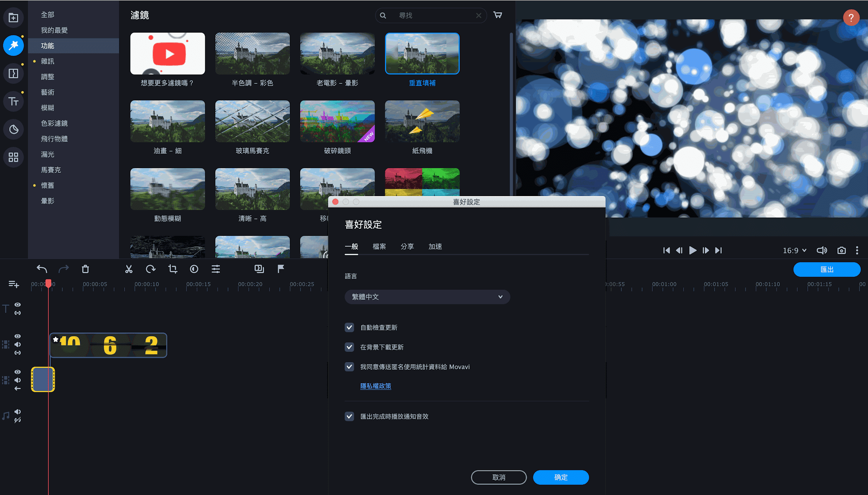The height and width of the screenshot is (495, 868).
Task: Click the Undo arrow
Action: pyautogui.click(x=42, y=269)
